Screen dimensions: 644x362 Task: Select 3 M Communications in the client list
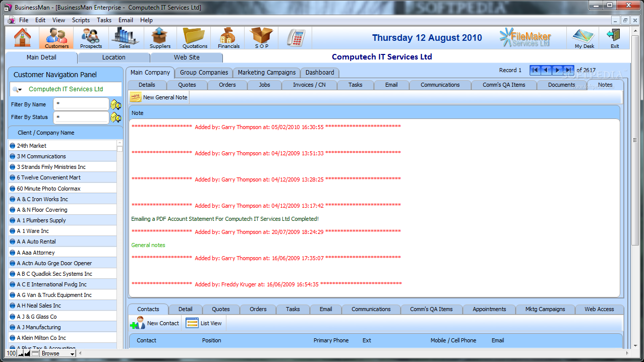point(63,156)
